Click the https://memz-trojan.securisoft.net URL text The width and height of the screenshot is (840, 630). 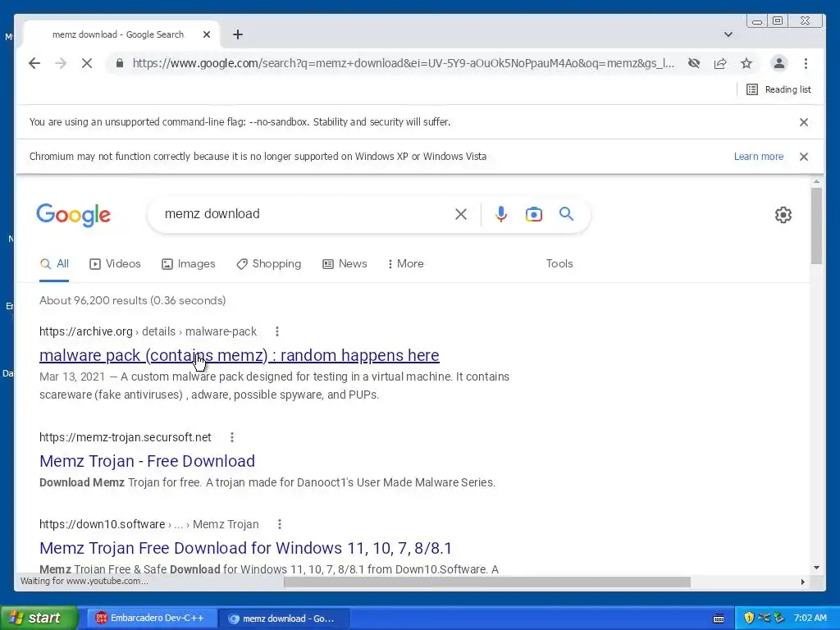(x=126, y=437)
